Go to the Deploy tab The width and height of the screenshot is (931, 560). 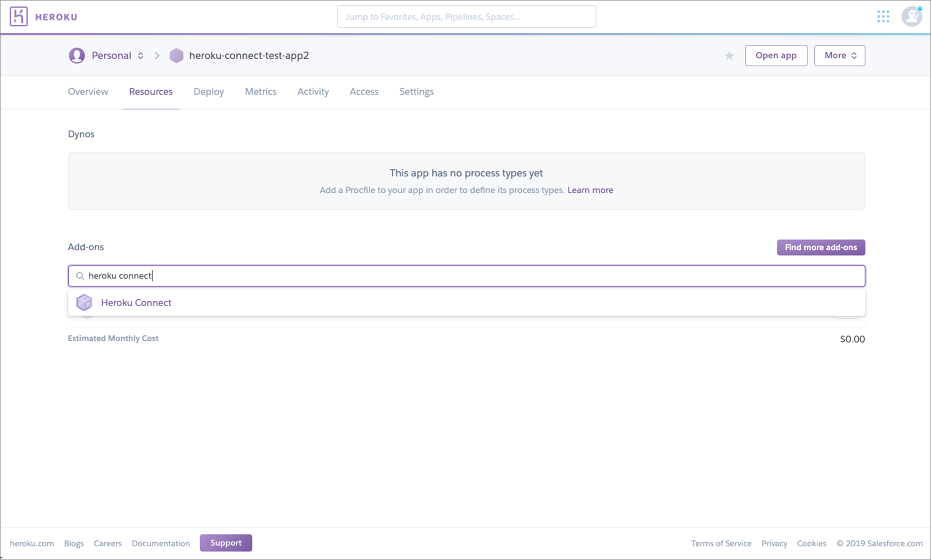coord(209,92)
